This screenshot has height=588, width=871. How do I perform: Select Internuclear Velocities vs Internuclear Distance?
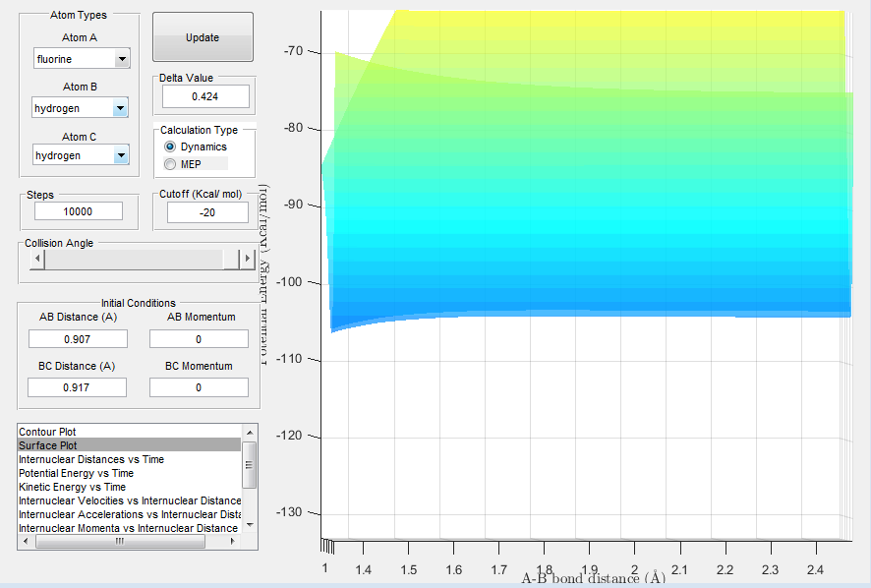click(130, 500)
